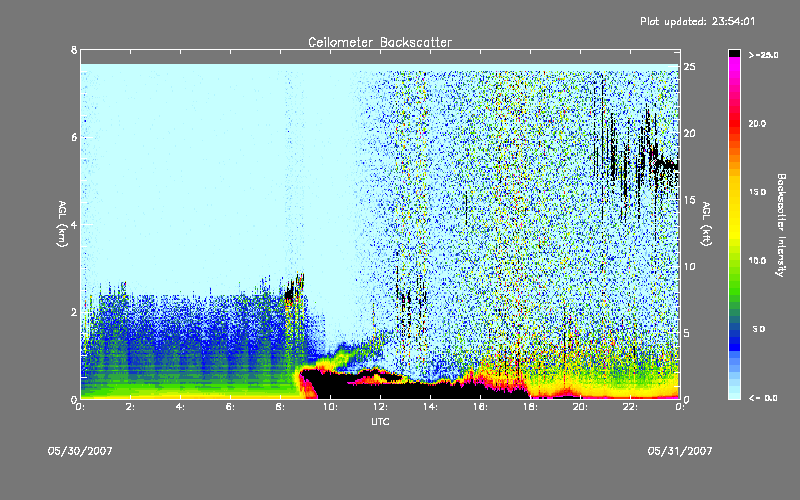Click the 4 km tick label
The image size is (800, 500).
74,224
